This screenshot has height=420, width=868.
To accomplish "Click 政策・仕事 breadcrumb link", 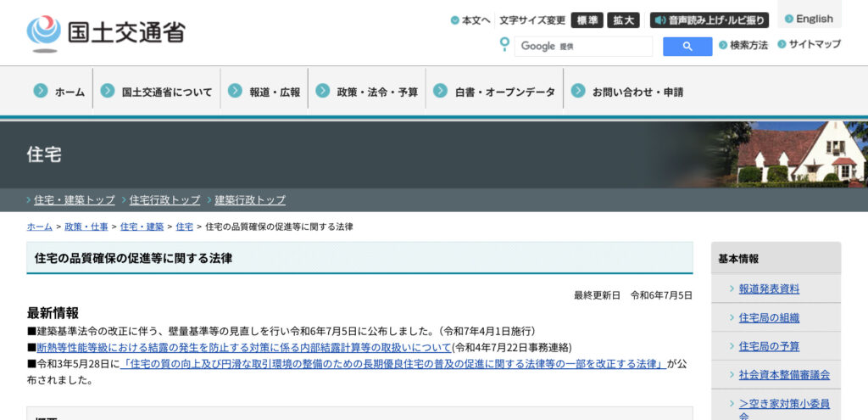I will coord(86,227).
